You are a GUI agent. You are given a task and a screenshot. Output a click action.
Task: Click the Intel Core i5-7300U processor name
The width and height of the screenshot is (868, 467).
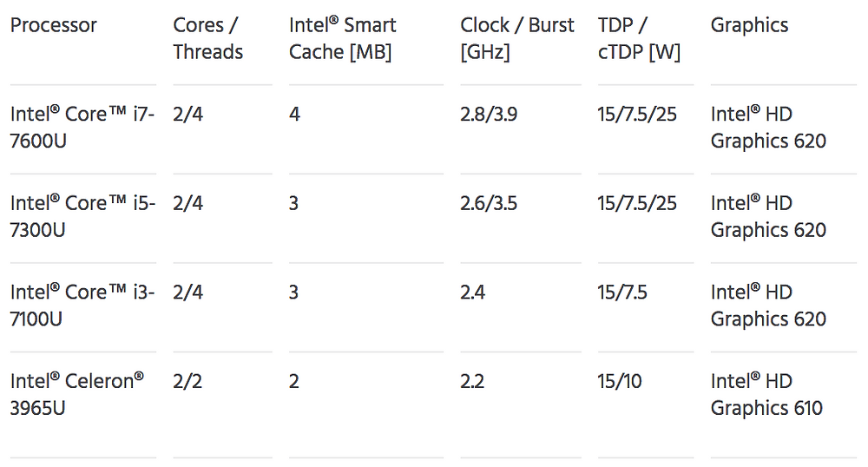click(82, 216)
